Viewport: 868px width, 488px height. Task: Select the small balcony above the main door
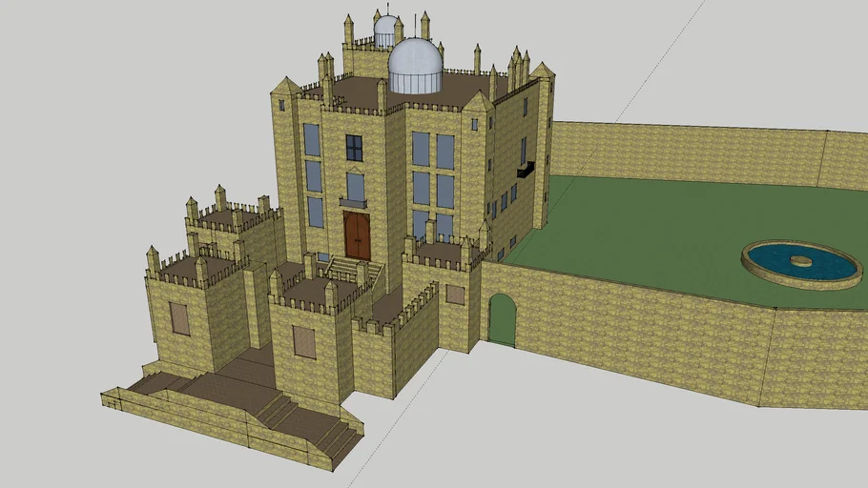tap(353, 203)
